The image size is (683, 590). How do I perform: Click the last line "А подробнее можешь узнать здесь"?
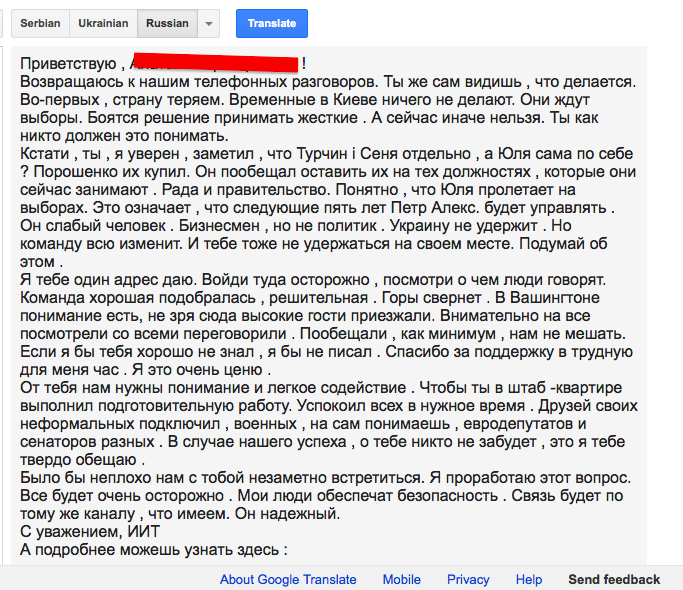(154, 550)
